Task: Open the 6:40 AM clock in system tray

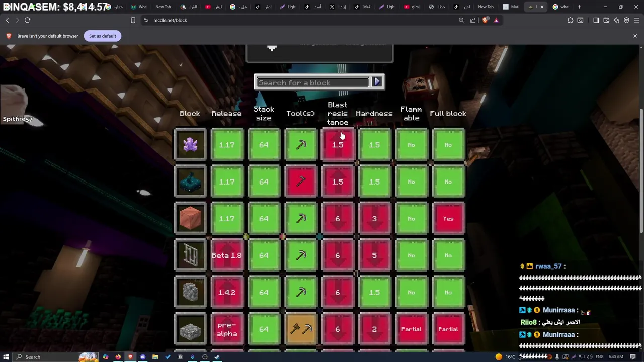Action: (x=616, y=357)
